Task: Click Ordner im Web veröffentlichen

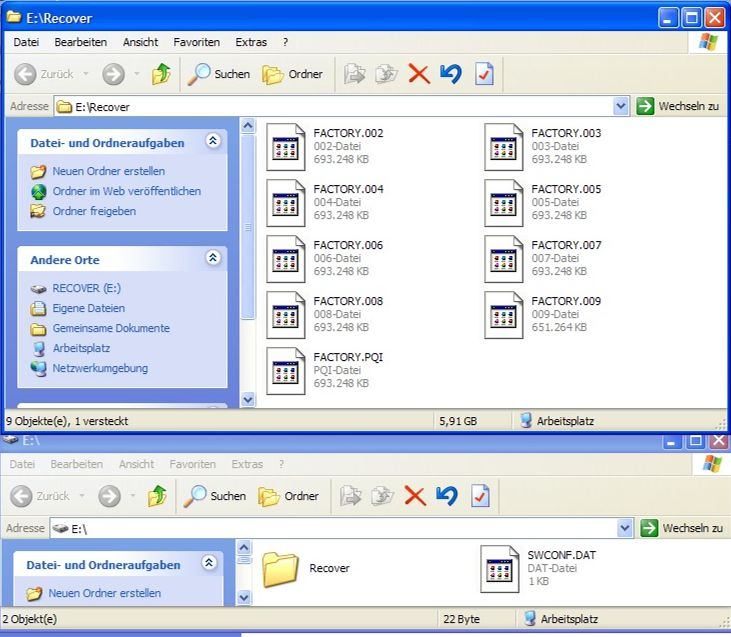Action: 126,191
